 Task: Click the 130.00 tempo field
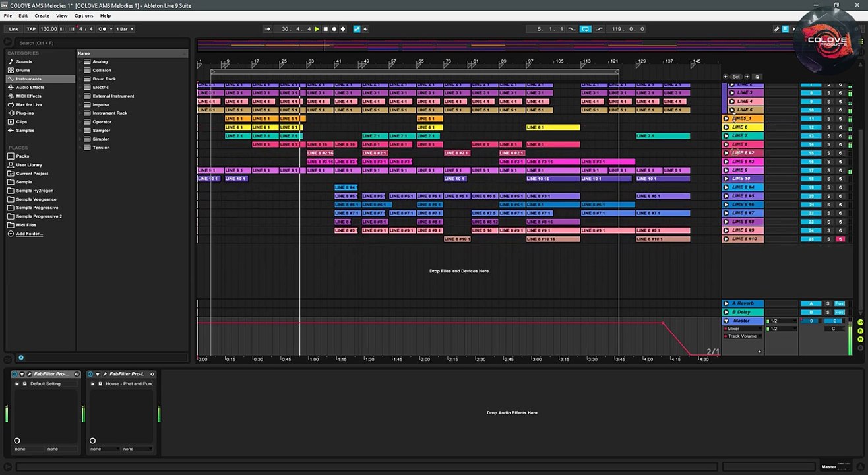click(x=49, y=29)
